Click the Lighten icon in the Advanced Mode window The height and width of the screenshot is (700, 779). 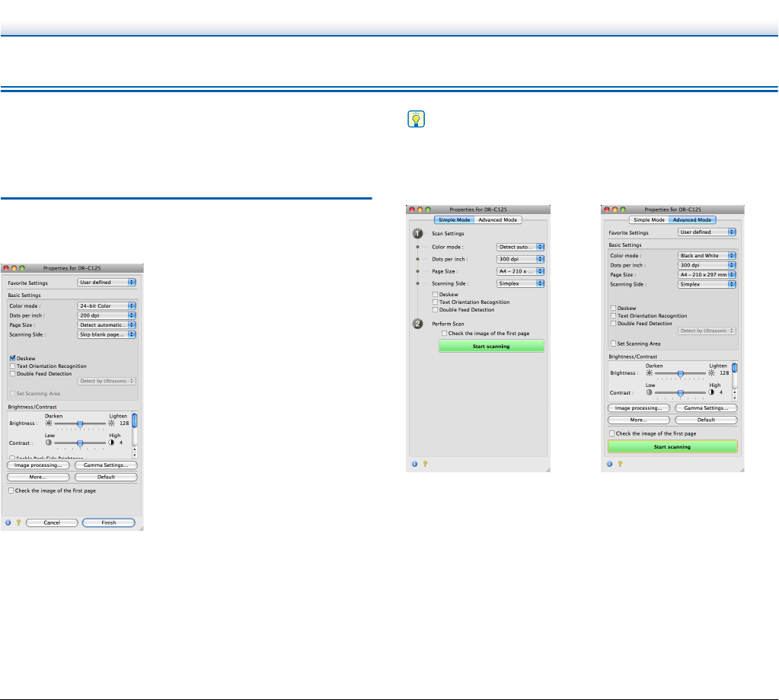[x=711, y=372]
